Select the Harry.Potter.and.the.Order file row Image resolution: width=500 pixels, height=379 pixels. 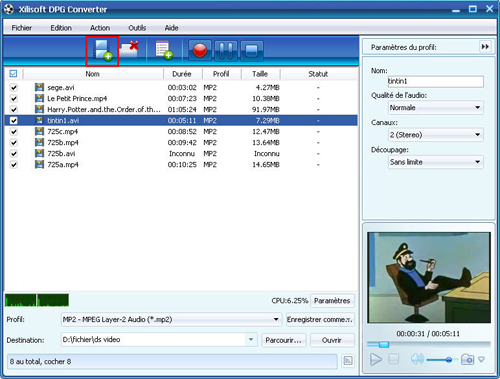click(x=181, y=110)
